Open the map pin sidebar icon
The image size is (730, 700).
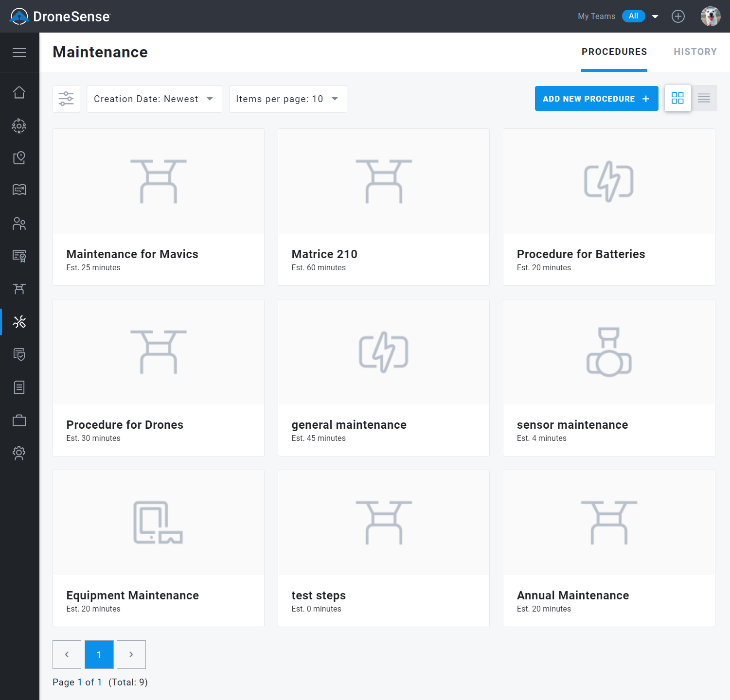(19, 157)
